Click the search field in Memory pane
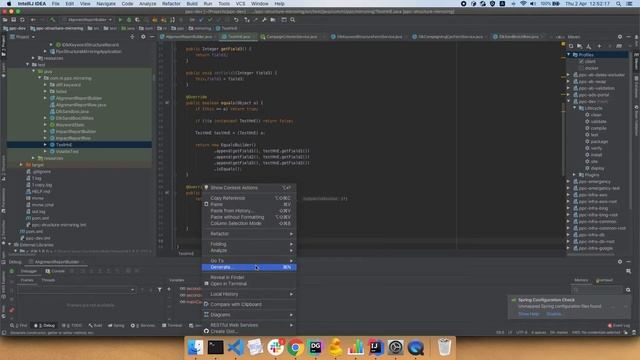This screenshot has height=360, width=640. [x=598, y=290]
